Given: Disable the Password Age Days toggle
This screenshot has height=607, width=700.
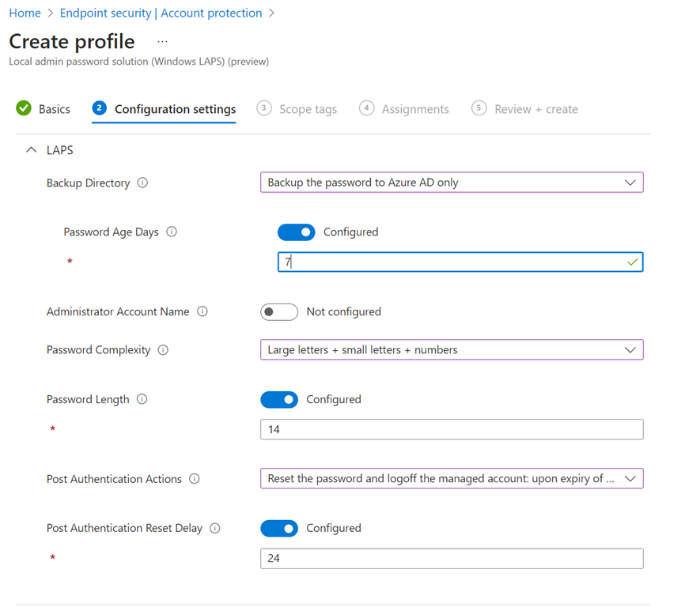Looking at the screenshot, I should 296,232.
